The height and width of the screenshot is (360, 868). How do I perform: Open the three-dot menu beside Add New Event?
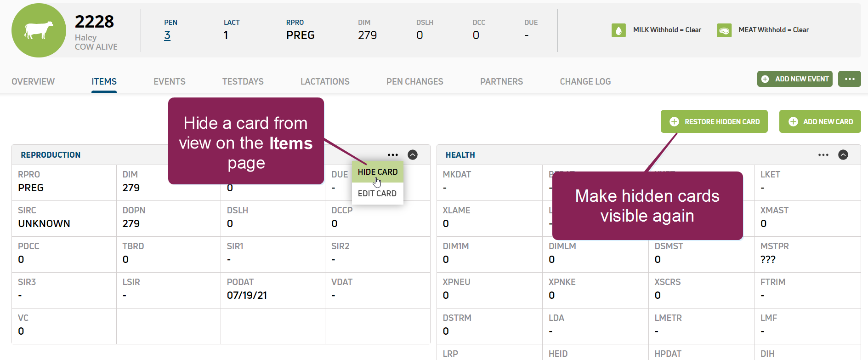click(849, 79)
